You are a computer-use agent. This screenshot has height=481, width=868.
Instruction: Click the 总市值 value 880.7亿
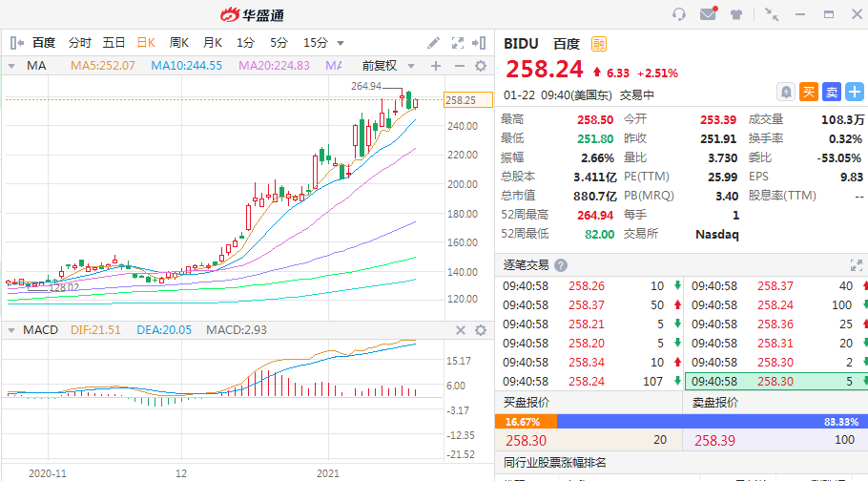tap(594, 197)
